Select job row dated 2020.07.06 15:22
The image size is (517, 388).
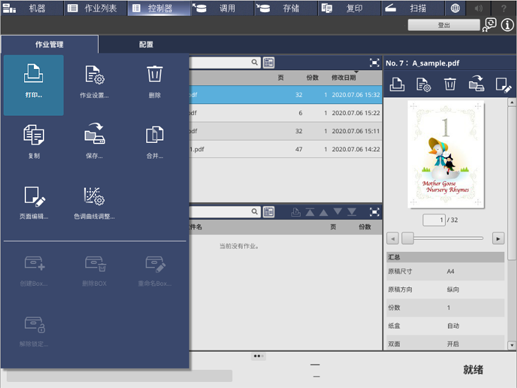point(286,113)
